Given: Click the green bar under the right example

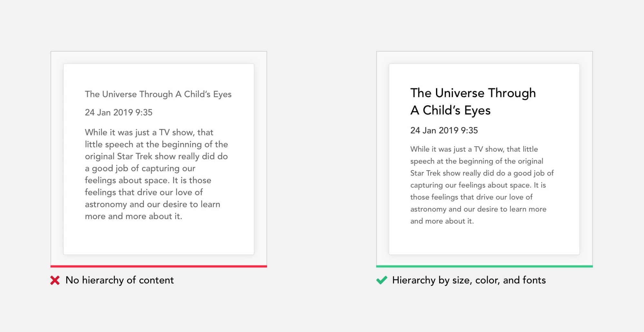Looking at the screenshot, I should pos(484,266).
